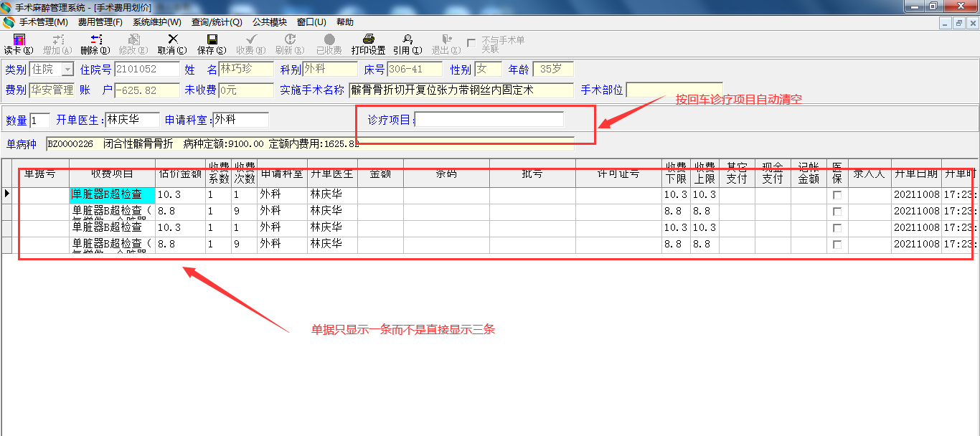Click 10.3 估价金额 in the first row

[x=180, y=195]
